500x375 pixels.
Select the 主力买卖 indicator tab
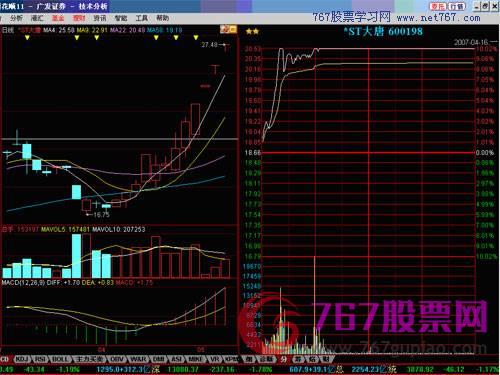[89, 359]
